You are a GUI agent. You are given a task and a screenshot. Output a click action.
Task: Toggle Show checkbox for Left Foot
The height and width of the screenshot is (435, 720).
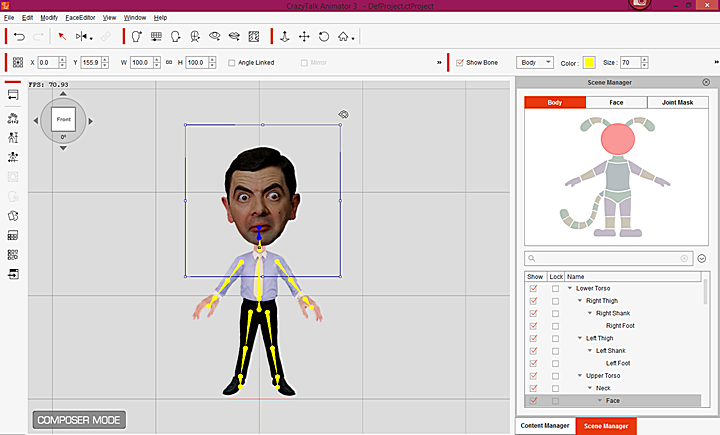pos(533,363)
